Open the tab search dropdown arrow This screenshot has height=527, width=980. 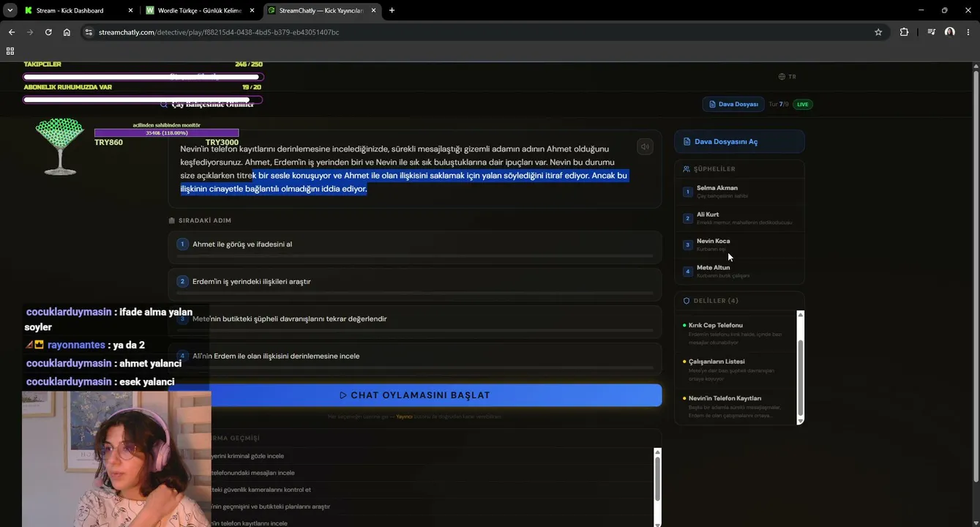point(10,10)
